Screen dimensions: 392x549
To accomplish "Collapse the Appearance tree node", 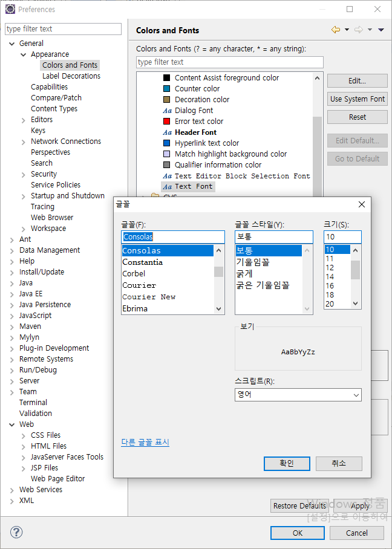I will coord(24,54).
